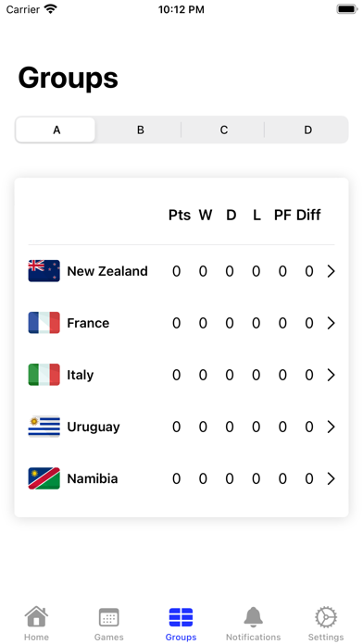Open the Italy team name

81,375
